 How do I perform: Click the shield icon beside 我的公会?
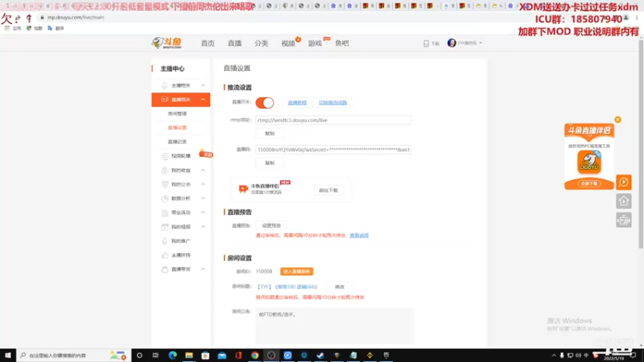tap(165, 184)
